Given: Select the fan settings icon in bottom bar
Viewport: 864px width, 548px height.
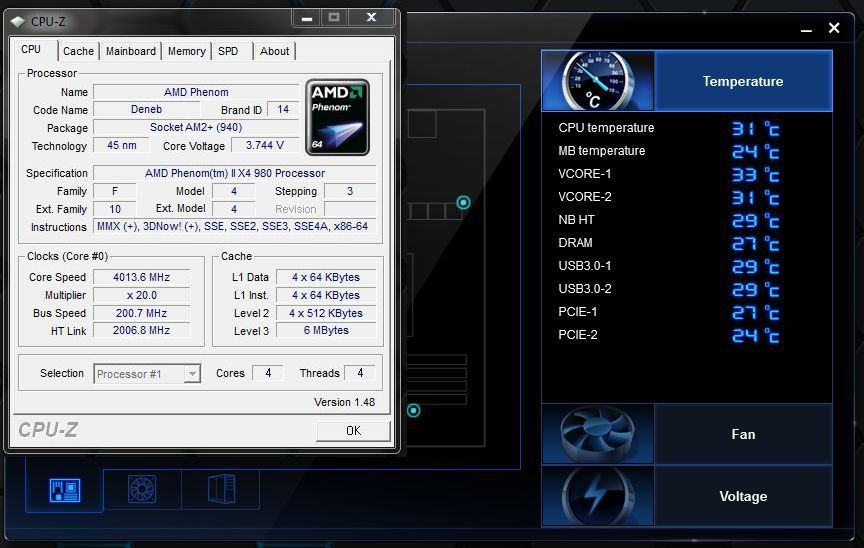Looking at the screenshot, I should coord(142,489).
